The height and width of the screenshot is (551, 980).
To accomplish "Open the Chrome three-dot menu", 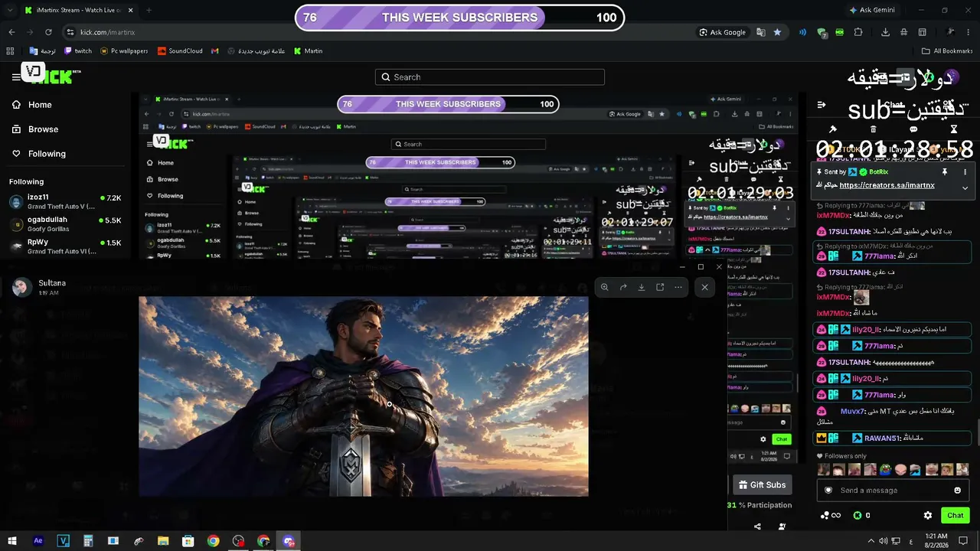I will tap(969, 32).
